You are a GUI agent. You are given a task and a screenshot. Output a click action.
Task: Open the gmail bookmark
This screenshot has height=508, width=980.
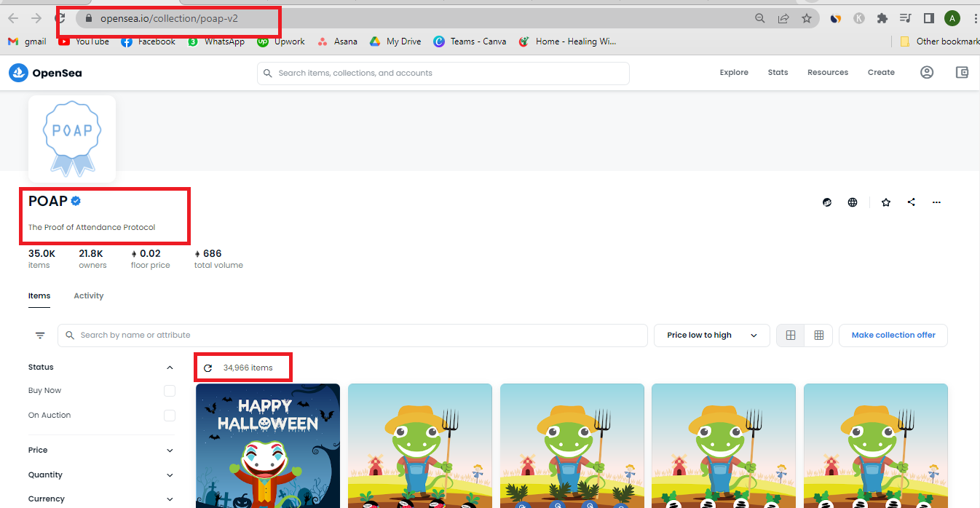27,41
